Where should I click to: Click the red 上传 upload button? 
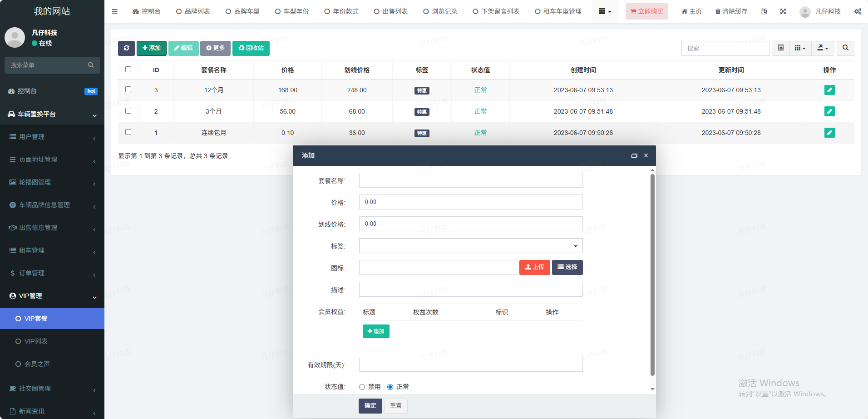click(534, 267)
